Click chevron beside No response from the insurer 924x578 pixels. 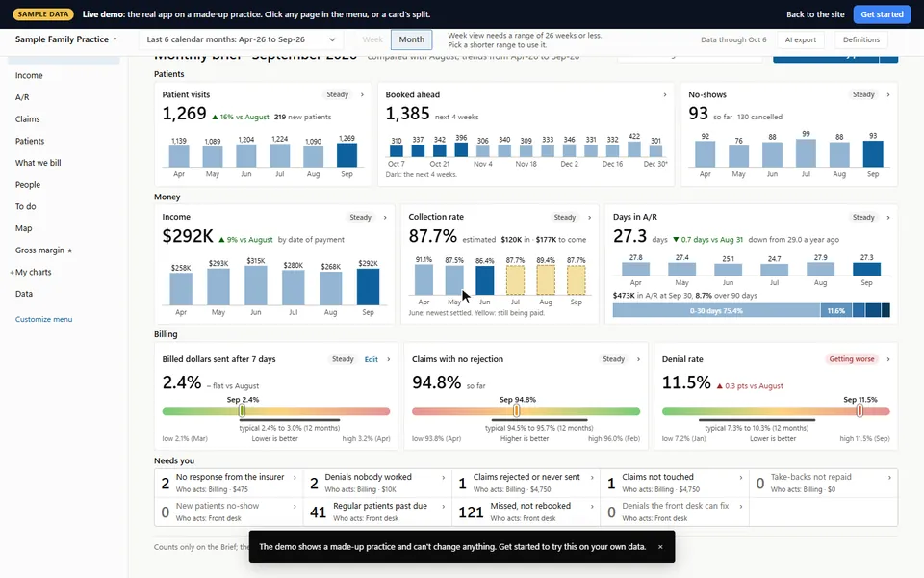[x=295, y=477]
